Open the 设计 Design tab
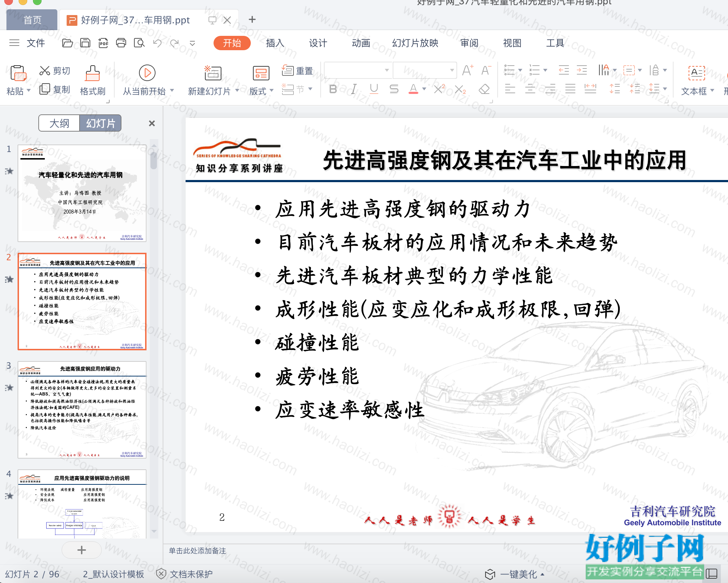Image resolution: width=728 pixels, height=583 pixels. [318, 43]
